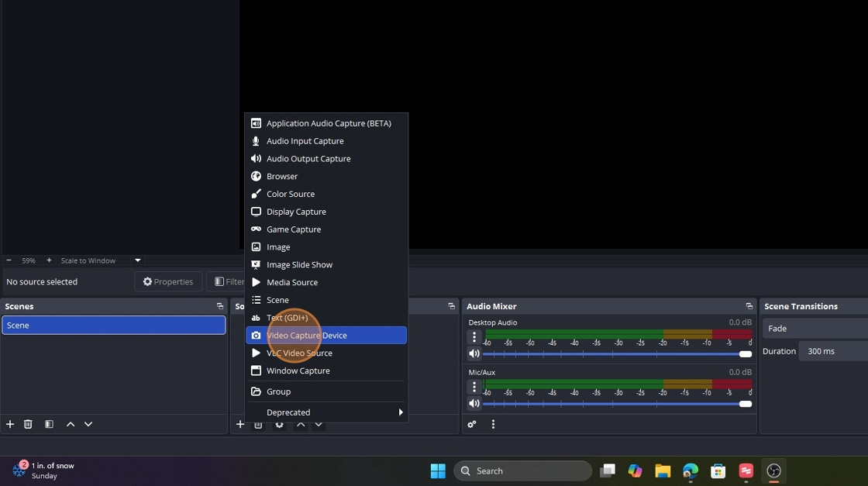Screen dimensions: 868x486
Task: Click the taskbar Search box
Action: click(x=522, y=471)
